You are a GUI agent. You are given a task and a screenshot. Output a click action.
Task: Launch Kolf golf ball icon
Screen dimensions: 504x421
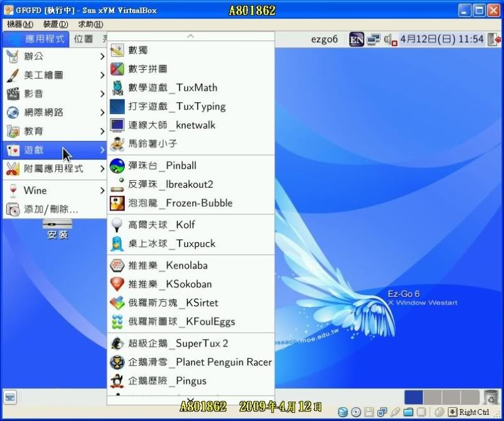[117, 224]
